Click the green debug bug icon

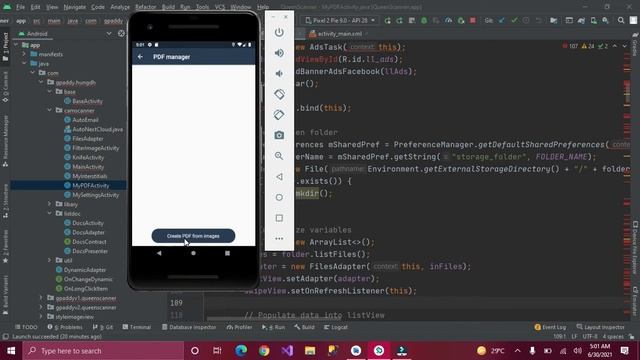424,20
